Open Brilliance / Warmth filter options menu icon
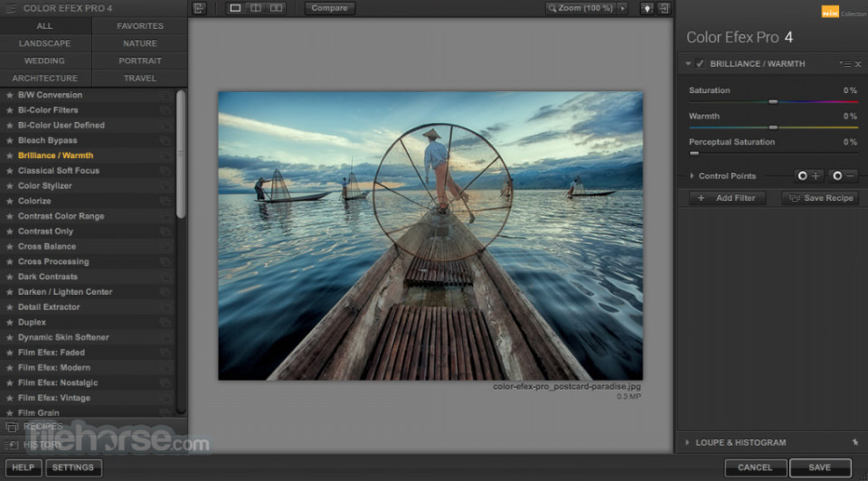The image size is (868, 481). coord(844,64)
